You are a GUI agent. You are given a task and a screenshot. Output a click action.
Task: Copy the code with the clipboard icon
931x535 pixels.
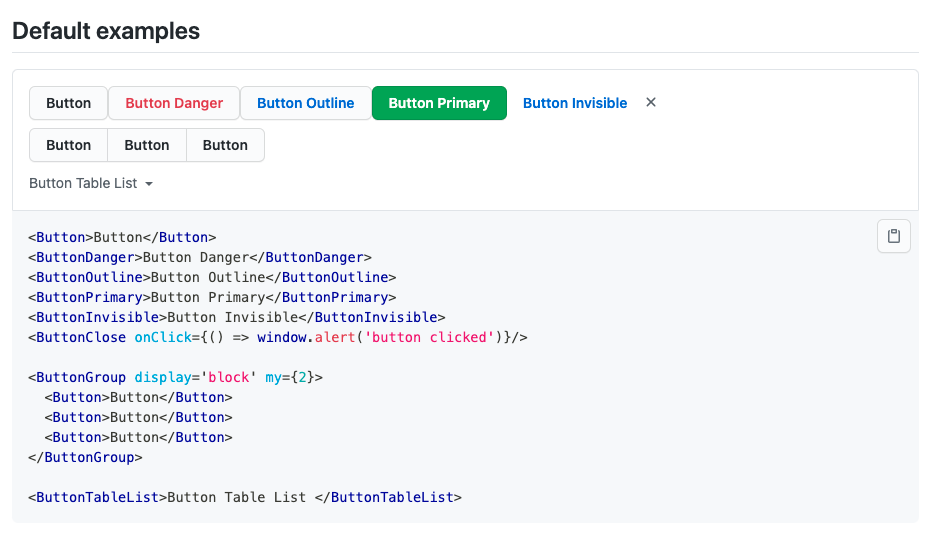pos(894,236)
